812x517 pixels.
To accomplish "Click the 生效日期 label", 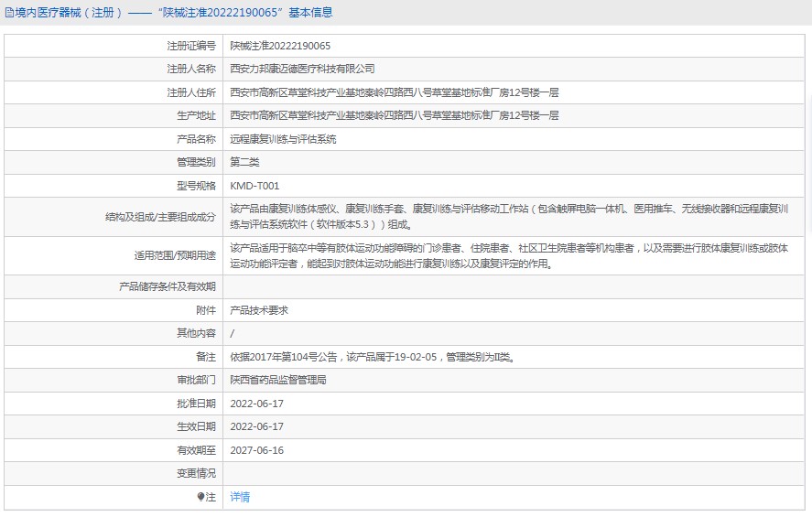I will pos(196,426).
